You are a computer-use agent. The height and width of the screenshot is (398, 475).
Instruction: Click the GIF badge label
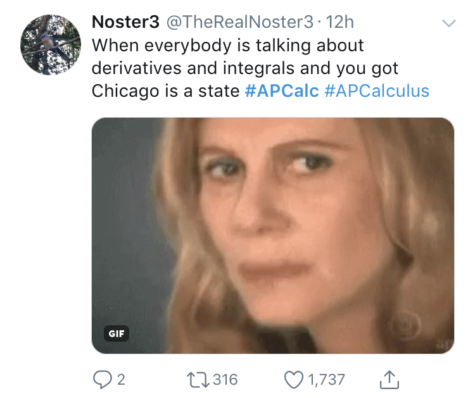click(x=116, y=333)
